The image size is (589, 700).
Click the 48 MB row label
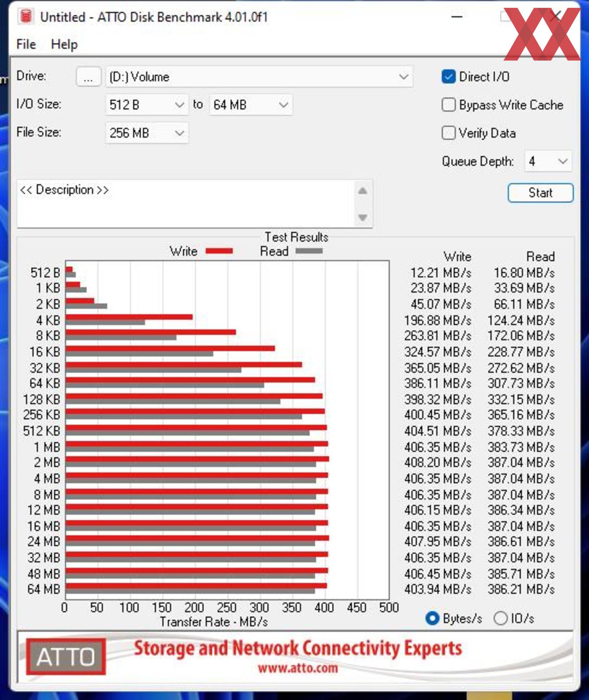point(44,574)
